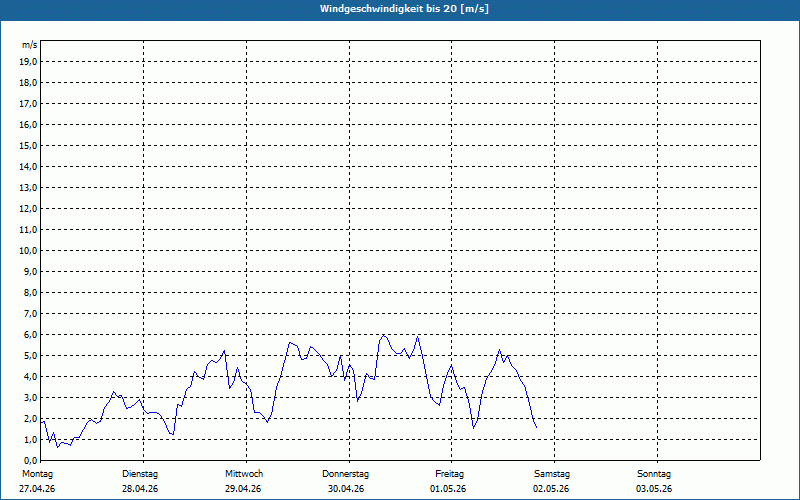Image resolution: width=800 pixels, height=500 pixels.
Task: Click the date 29.04.26
Action: 243,489
